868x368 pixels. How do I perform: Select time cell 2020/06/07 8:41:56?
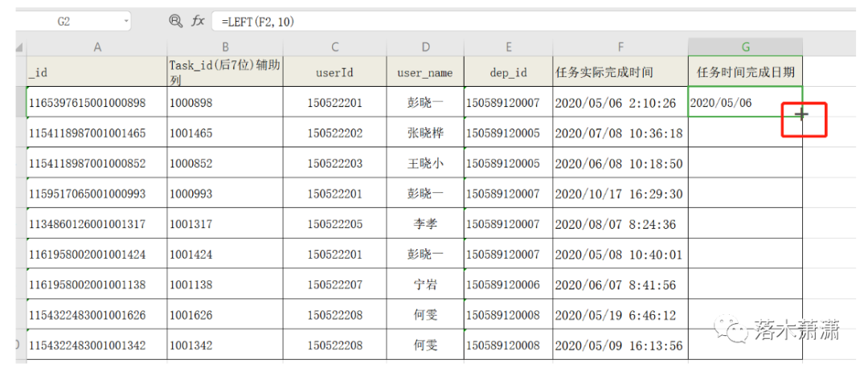(620, 284)
